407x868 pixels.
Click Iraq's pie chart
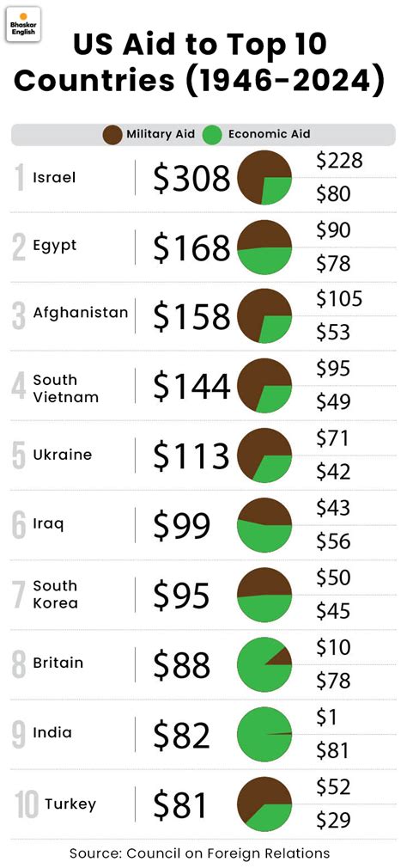click(x=264, y=525)
